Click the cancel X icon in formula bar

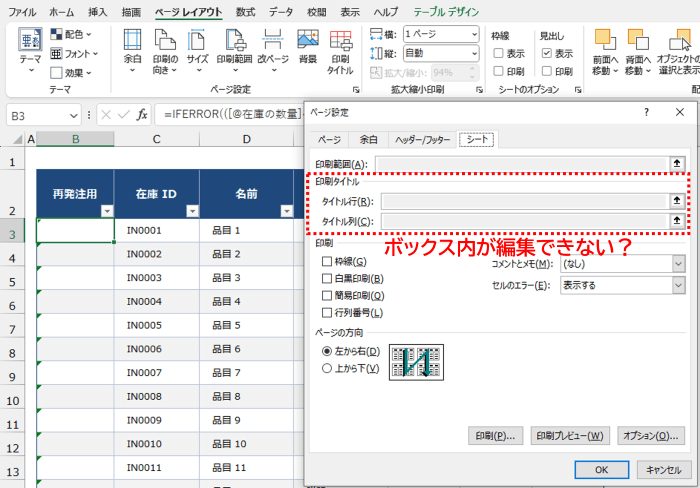coord(106,115)
